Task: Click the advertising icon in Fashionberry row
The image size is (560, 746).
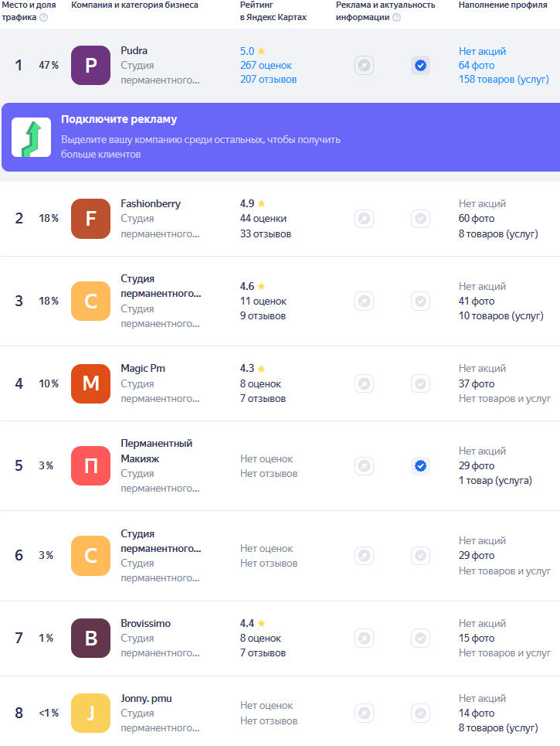Action: pos(364,218)
